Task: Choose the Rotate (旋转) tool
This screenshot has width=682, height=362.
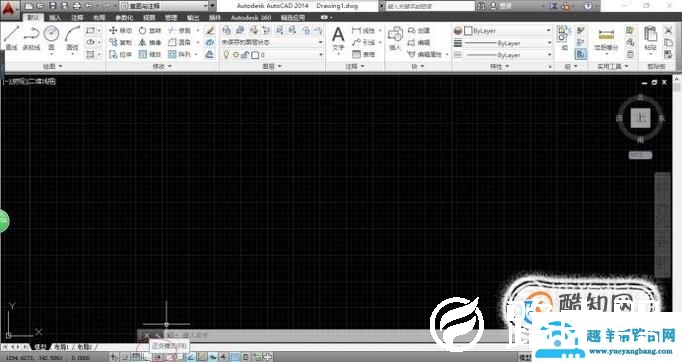Action: (x=150, y=30)
